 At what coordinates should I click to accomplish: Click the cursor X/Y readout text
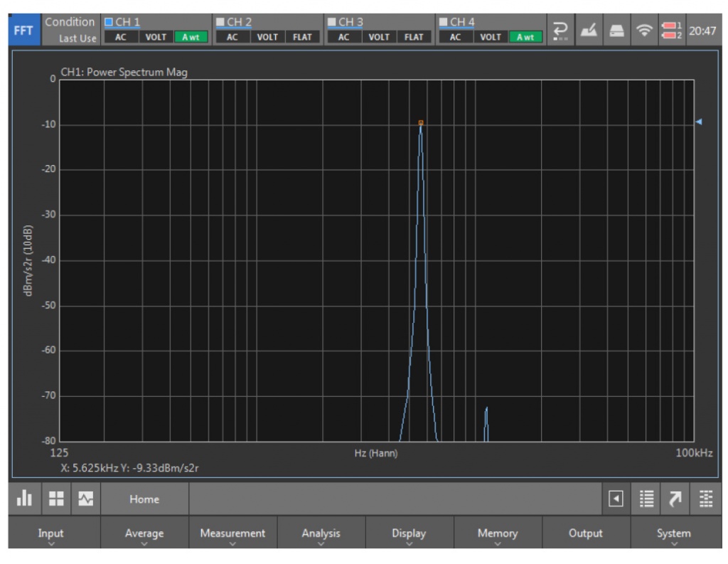[x=129, y=468]
